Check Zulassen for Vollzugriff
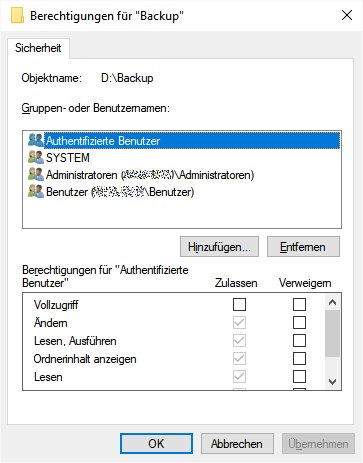Screen dimensions: 363x463 [239, 304]
